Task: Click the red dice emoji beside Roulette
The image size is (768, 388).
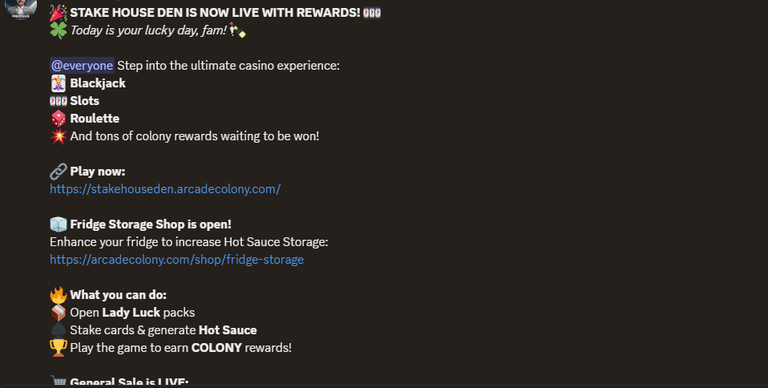Action: coord(58,119)
